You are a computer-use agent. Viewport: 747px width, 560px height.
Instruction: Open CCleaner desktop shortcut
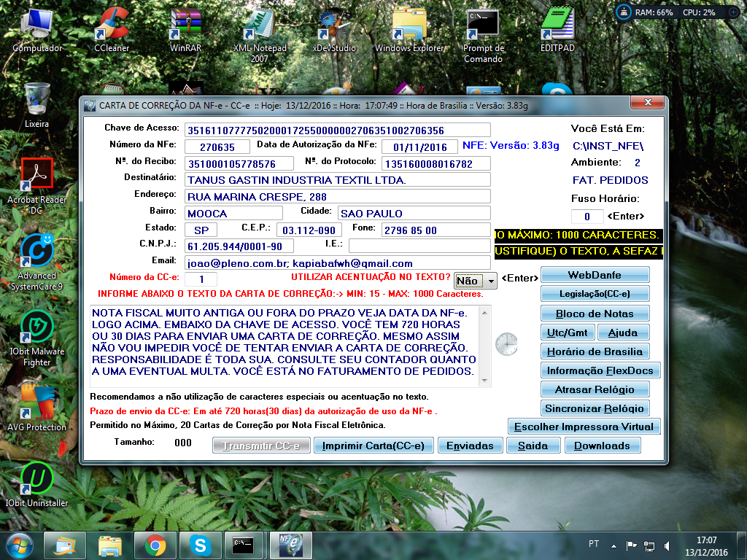pos(112,26)
